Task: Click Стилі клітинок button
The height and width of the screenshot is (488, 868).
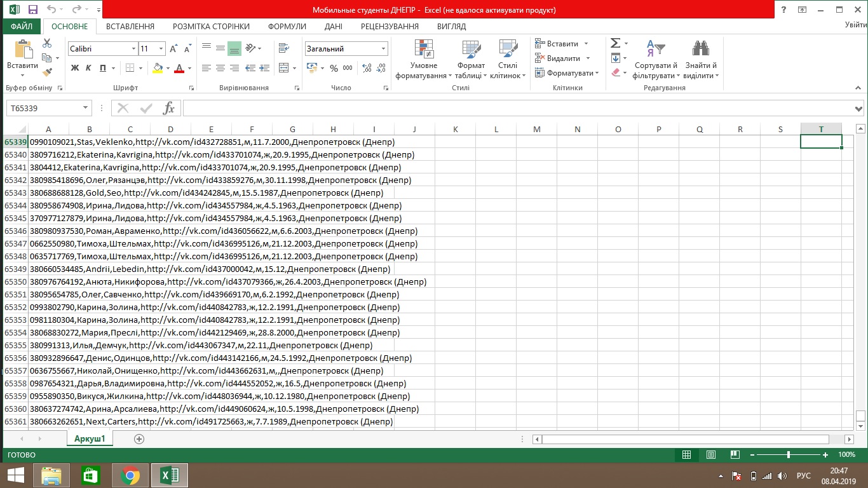Action: point(508,59)
